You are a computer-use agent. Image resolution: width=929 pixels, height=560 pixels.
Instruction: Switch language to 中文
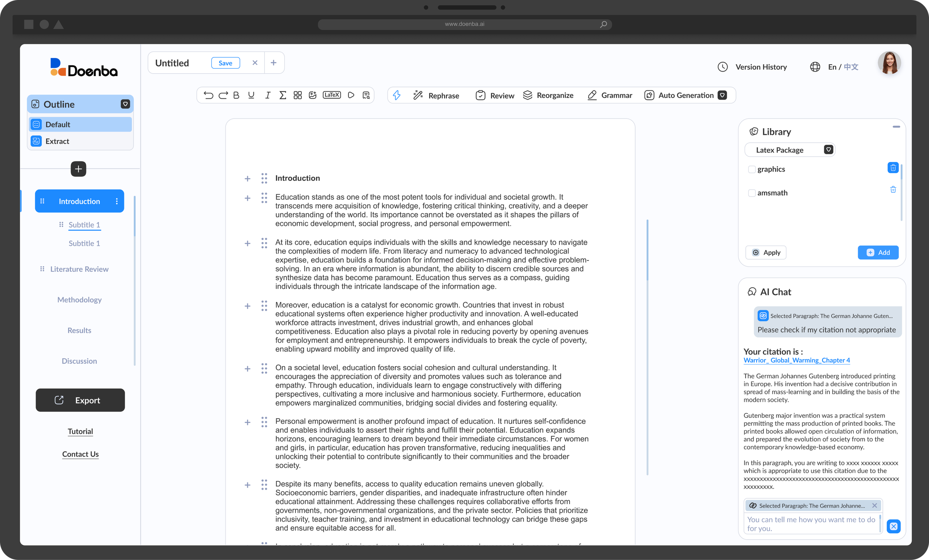pos(851,67)
